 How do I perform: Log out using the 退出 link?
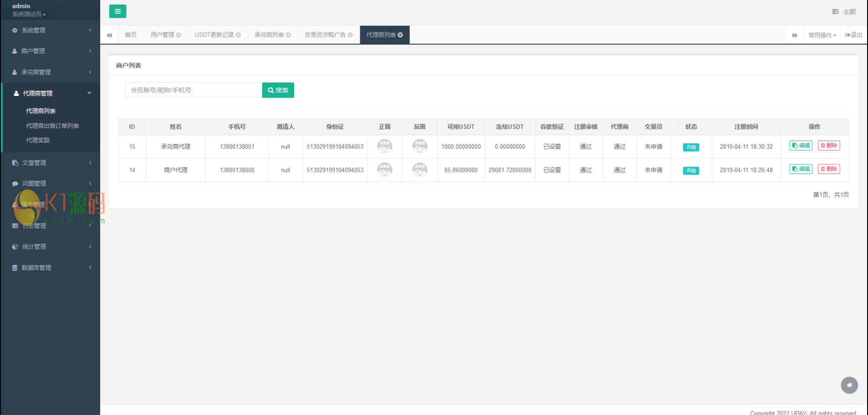point(853,35)
